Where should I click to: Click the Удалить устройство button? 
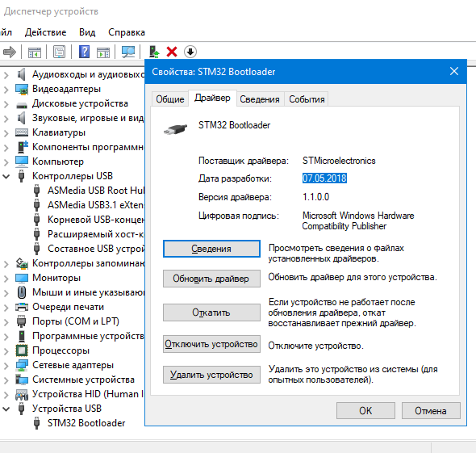pos(211,375)
